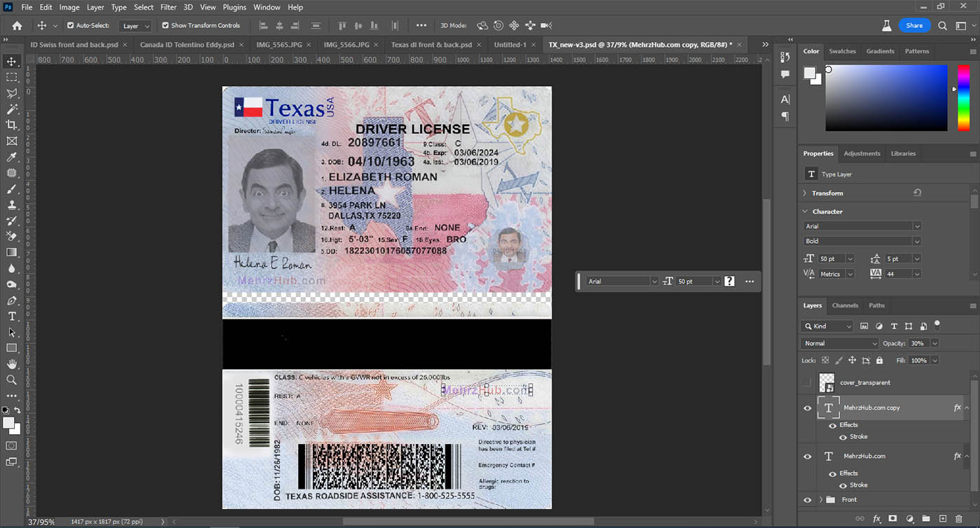Create a new layer with plus icon
The height and width of the screenshot is (528, 980).
coord(942,519)
